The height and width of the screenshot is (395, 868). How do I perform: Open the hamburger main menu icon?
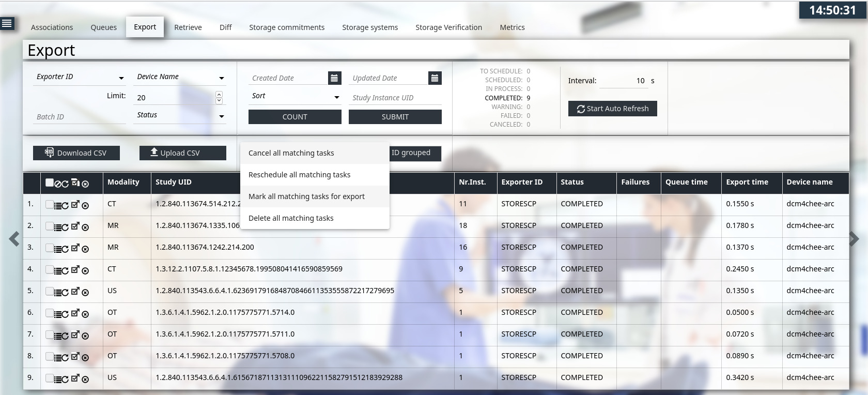coord(7,23)
